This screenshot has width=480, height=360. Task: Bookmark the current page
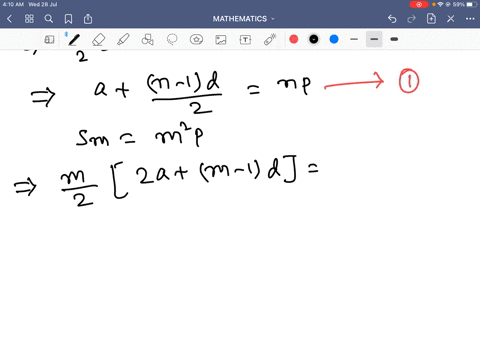coord(68,19)
